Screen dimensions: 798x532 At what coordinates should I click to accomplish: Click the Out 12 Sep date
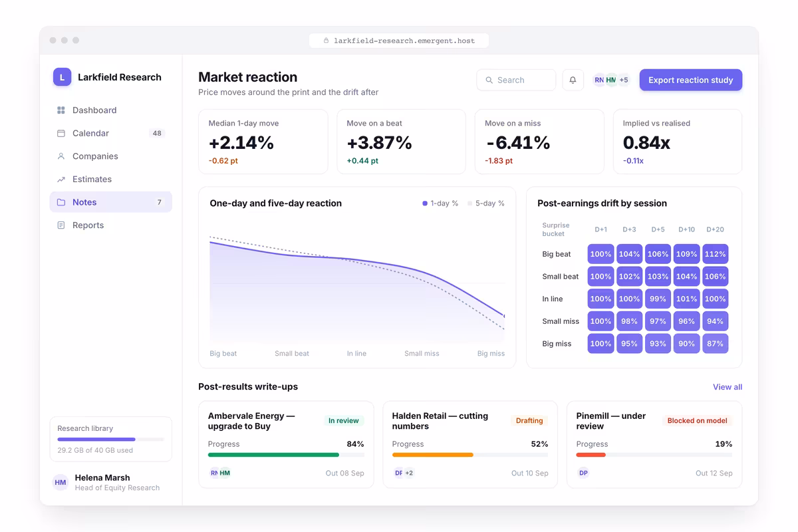[x=714, y=473]
